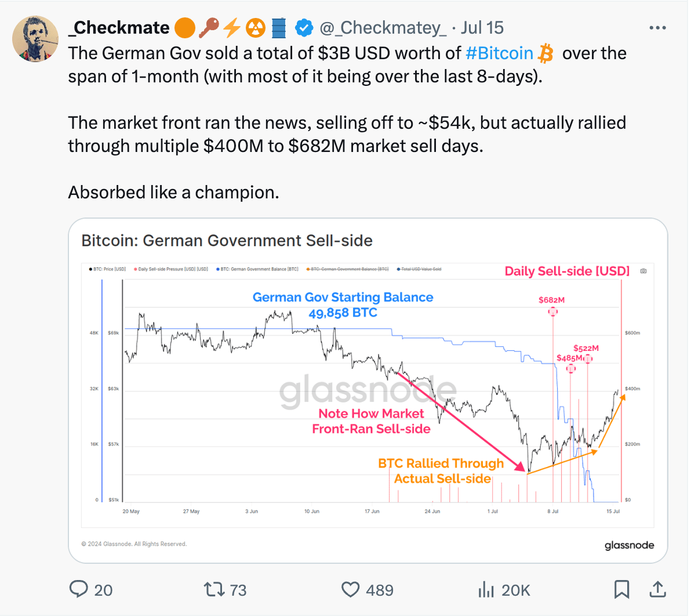Screen dimensions: 691x616
Task: Bookmark this tweet
Action: pos(621,589)
